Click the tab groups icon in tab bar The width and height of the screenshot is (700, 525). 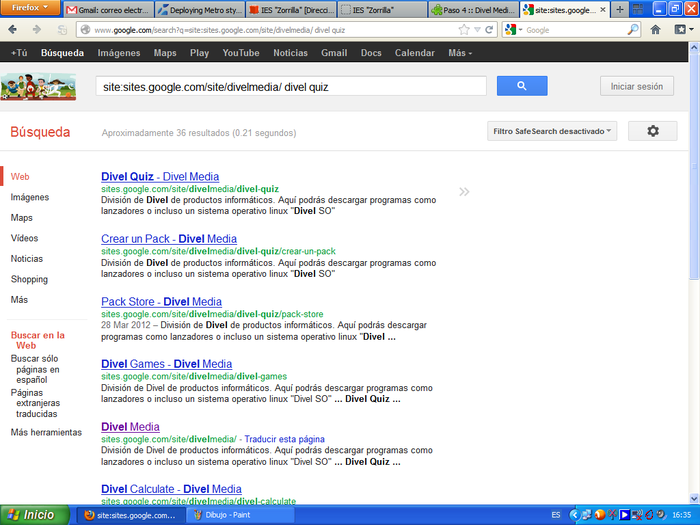tap(638, 9)
